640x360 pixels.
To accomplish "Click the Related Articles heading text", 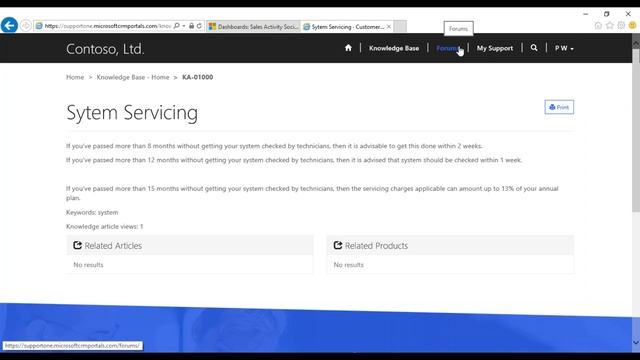I will [113, 246].
